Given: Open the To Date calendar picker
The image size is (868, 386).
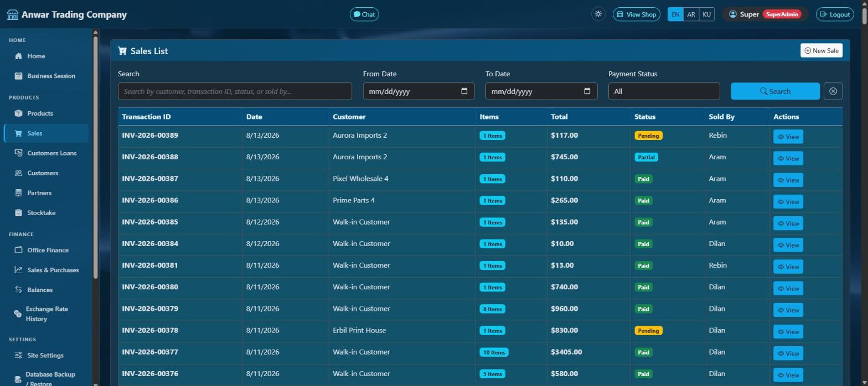Looking at the screenshot, I should 587,91.
